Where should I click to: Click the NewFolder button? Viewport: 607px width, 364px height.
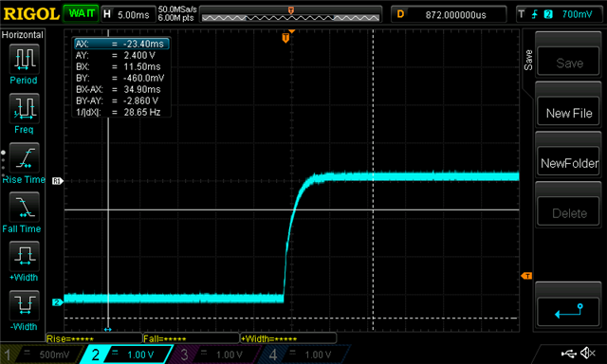568,163
